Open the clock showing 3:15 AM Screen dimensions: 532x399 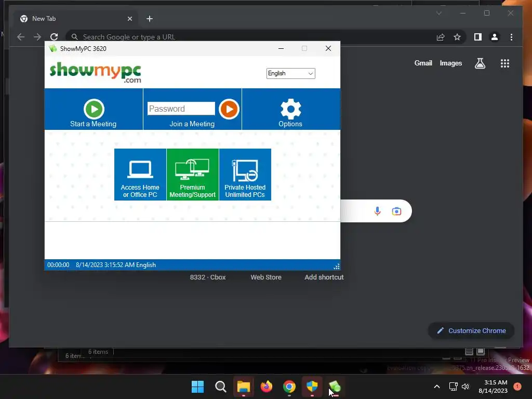(x=493, y=387)
